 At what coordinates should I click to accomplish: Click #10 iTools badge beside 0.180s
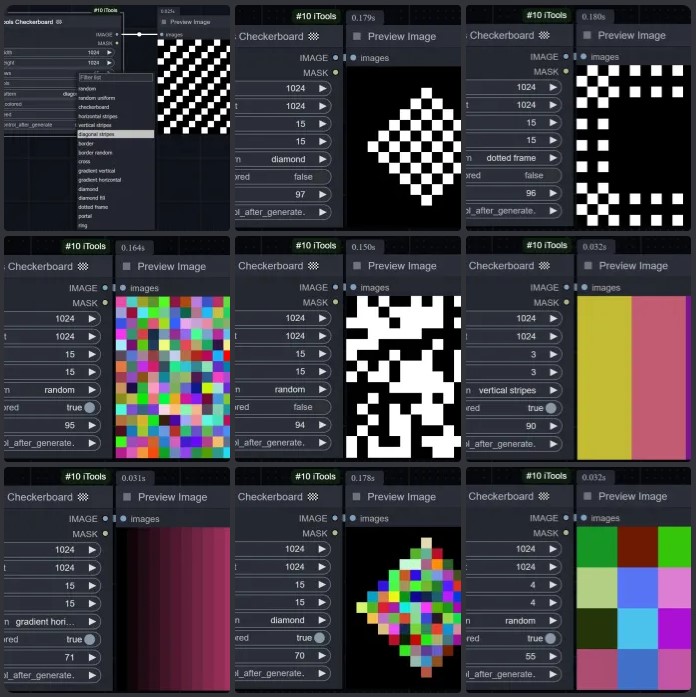click(x=547, y=15)
